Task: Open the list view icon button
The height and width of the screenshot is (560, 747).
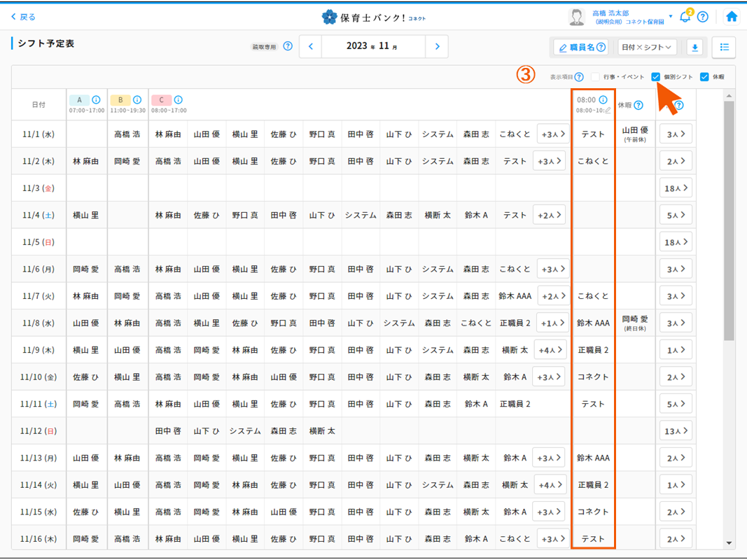Action: point(724,47)
